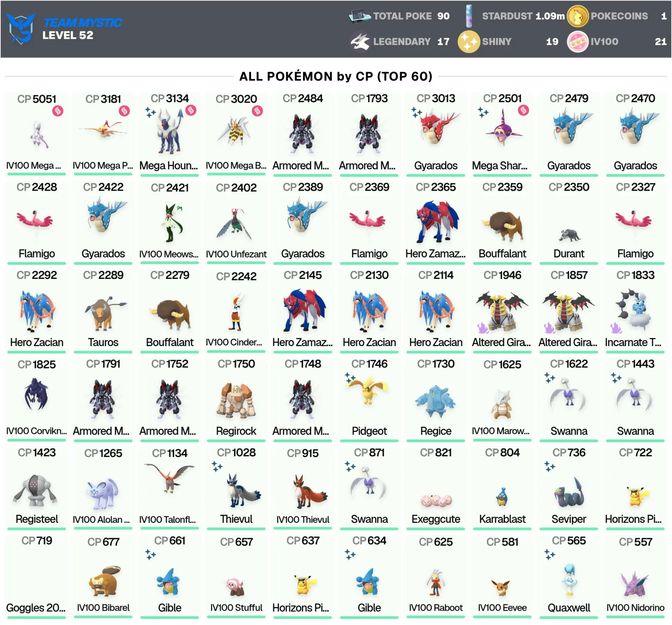Screen dimensions: 672x625
Task: Open the Durant CP 2350 card
Action: tap(569, 223)
